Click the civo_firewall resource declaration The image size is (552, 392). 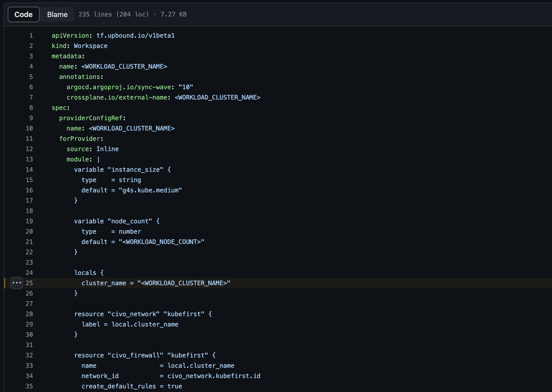point(145,355)
